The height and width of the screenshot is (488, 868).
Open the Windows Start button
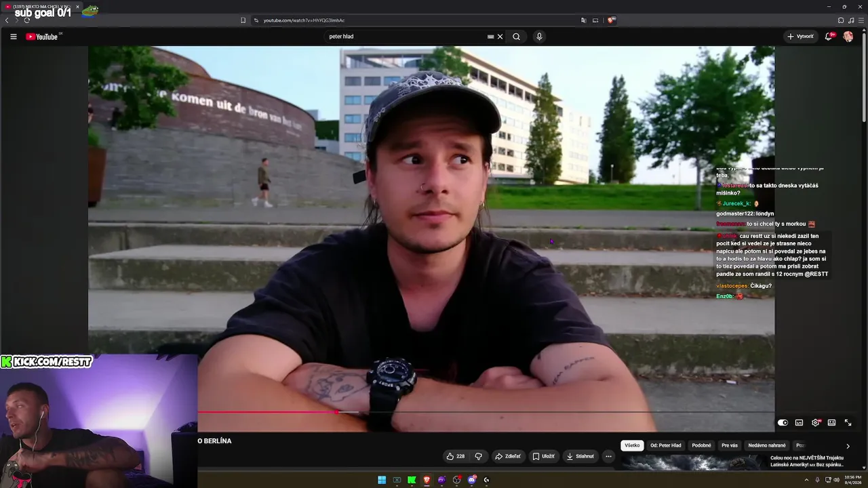pyautogui.click(x=382, y=480)
